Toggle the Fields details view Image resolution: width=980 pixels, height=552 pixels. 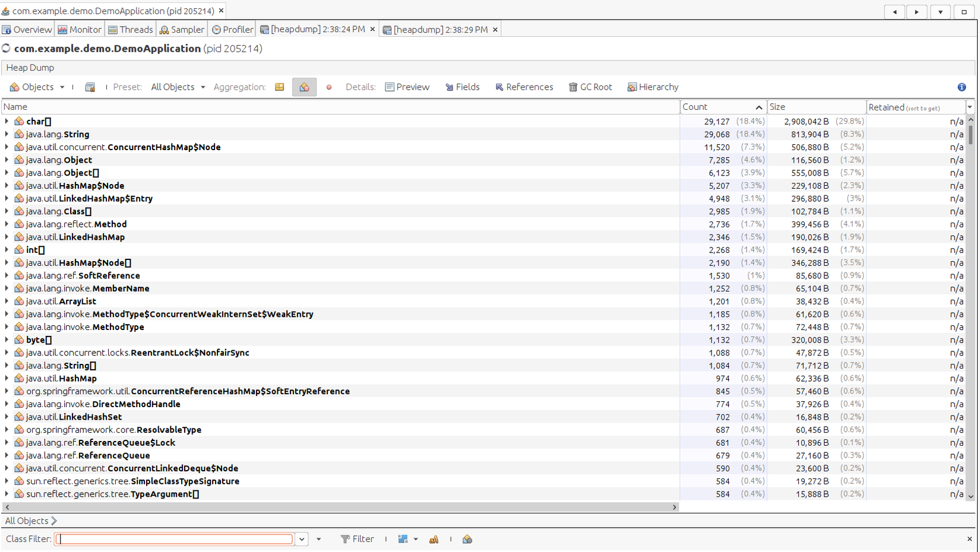pyautogui.click(x=463, y=87)
